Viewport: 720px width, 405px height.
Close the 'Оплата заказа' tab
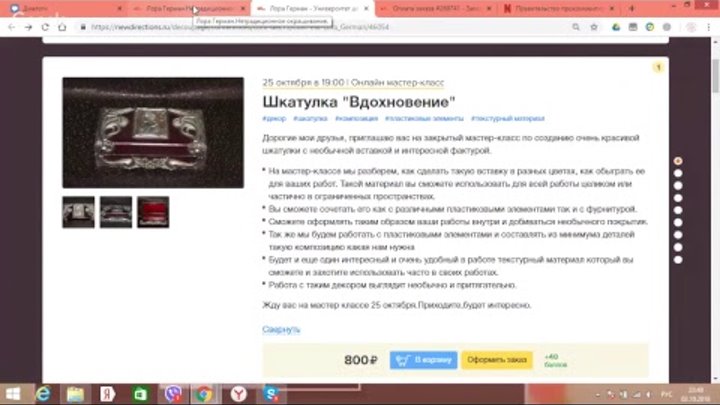(x=489, y=8)
